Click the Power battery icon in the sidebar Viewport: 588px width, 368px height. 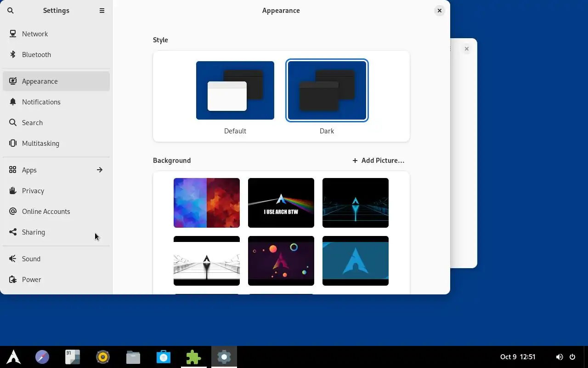[x=13, y=279]
